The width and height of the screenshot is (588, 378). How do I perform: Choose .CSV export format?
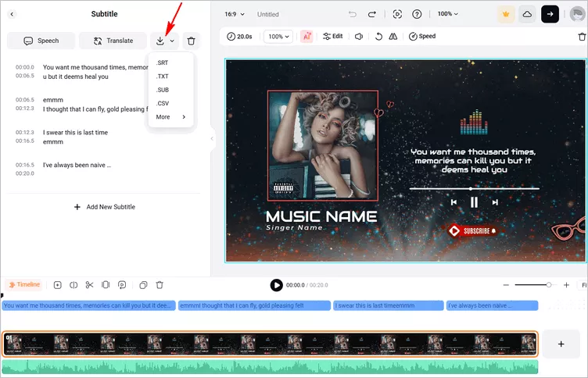[x=162, y=103]
